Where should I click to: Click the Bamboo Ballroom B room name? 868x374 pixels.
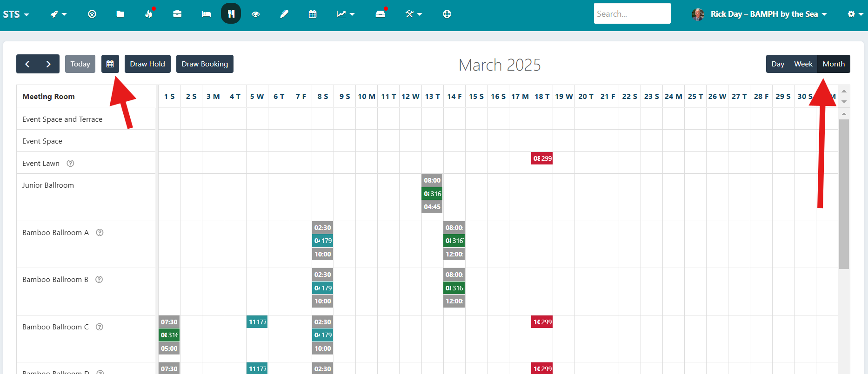click(x=55, y=280)
